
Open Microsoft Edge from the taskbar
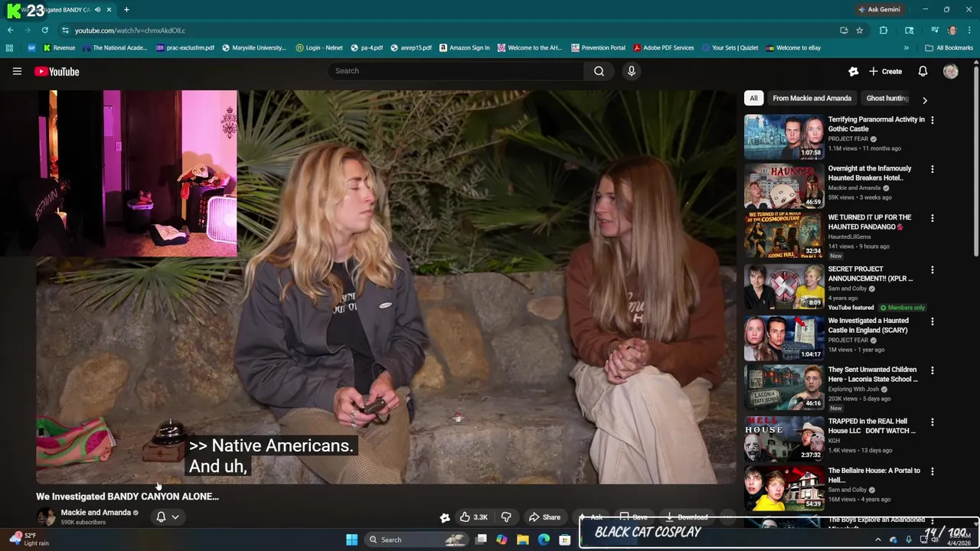(544, 540)
